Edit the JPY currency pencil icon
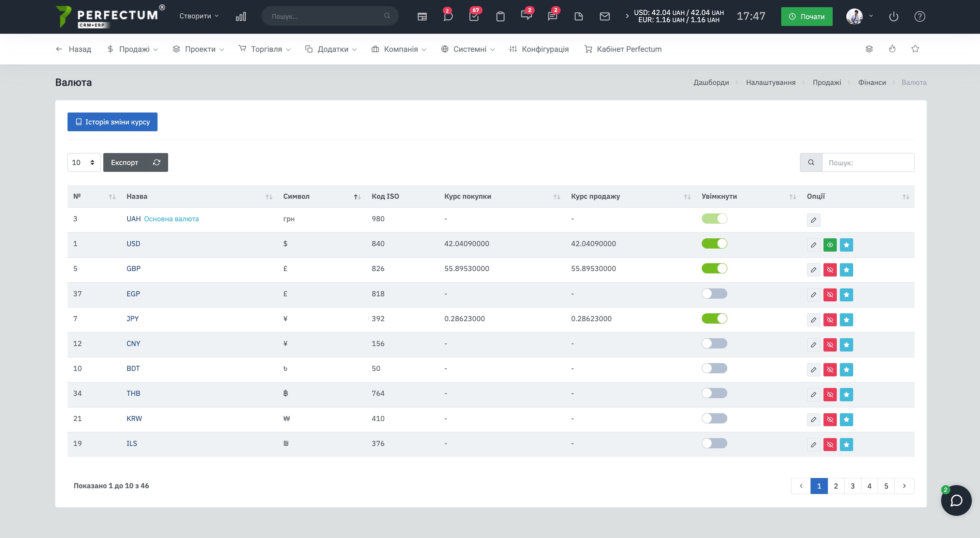The image size is (980, 538). (x=813, y=319)
